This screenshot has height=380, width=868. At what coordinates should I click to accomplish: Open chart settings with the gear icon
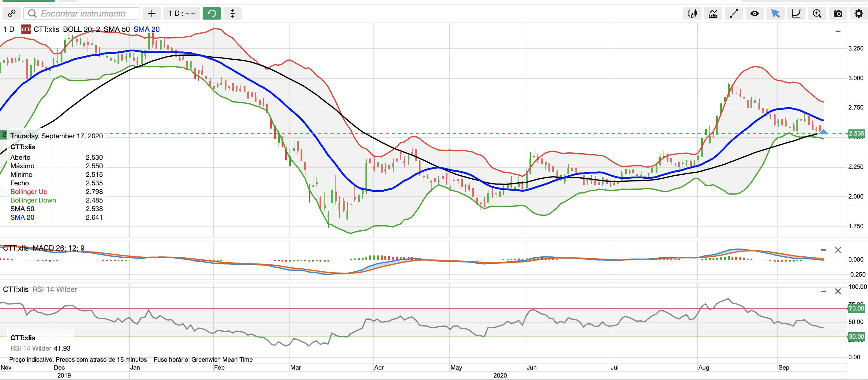(x=859, y=13)
